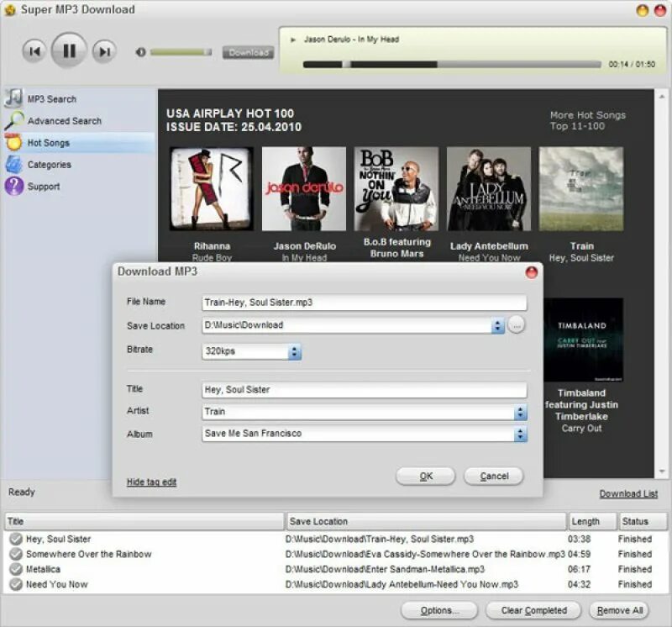Cancel the Download MP3 dialog
The image size is (672, 627).
click(x=494, y=476)
